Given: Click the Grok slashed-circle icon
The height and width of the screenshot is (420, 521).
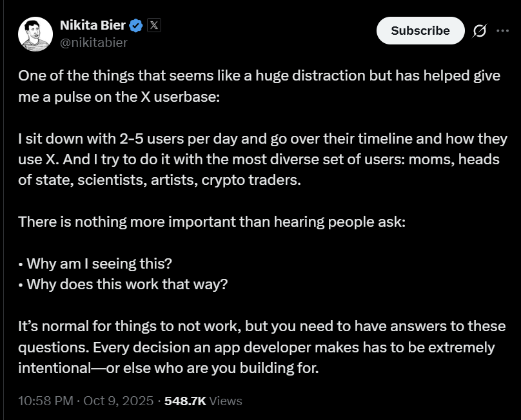Looking at the screenshot, I should pos(479,31).
